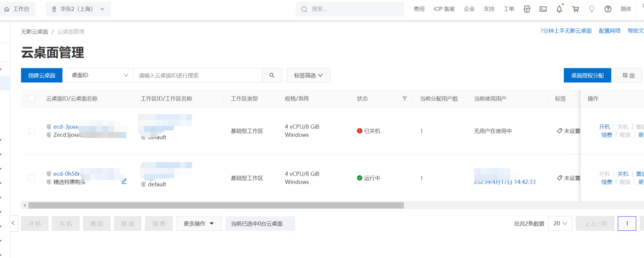Click the status column filter icon
Viewport: 644px width, 258px height.
[405, 99]
